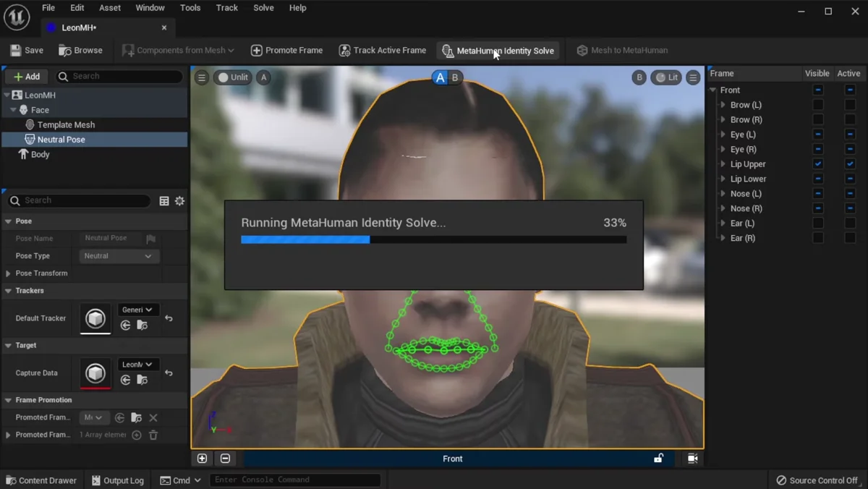Open the Cmd console type selector

click(180, 480)
